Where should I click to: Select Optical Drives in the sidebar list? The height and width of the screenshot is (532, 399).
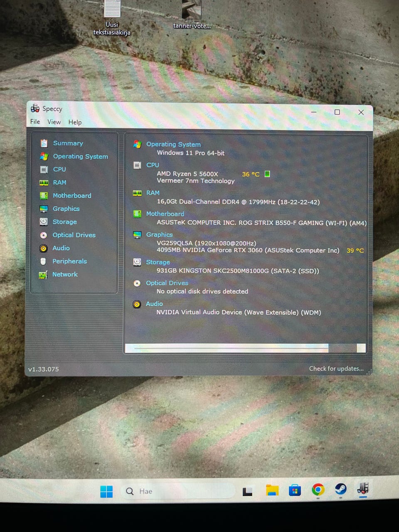point(74,235)
